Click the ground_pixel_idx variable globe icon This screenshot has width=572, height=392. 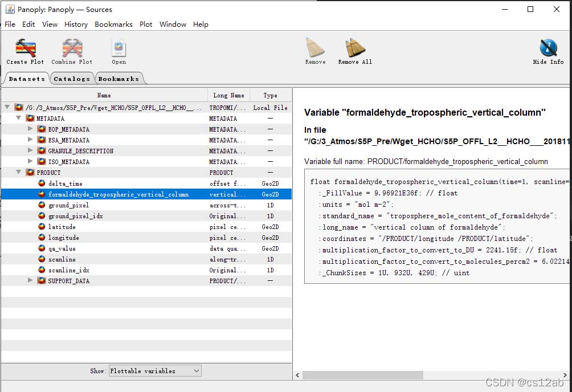(42, 216)
